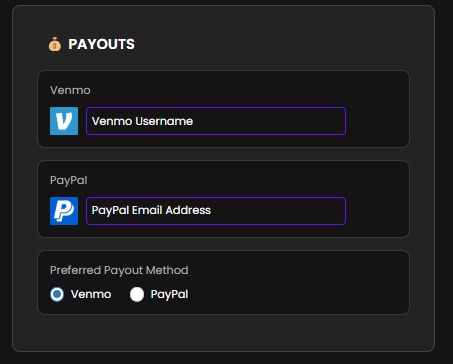Screen dimensions: 453x364
Task: Choose PayPal by clicking its radio label
Action: point(169,294)
